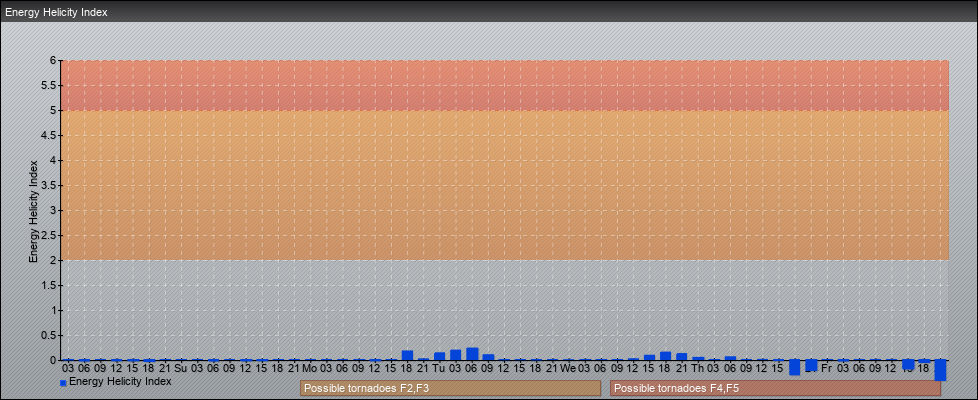Select the tallest blue bar at Tuesday 06

[x=472, y=354]
